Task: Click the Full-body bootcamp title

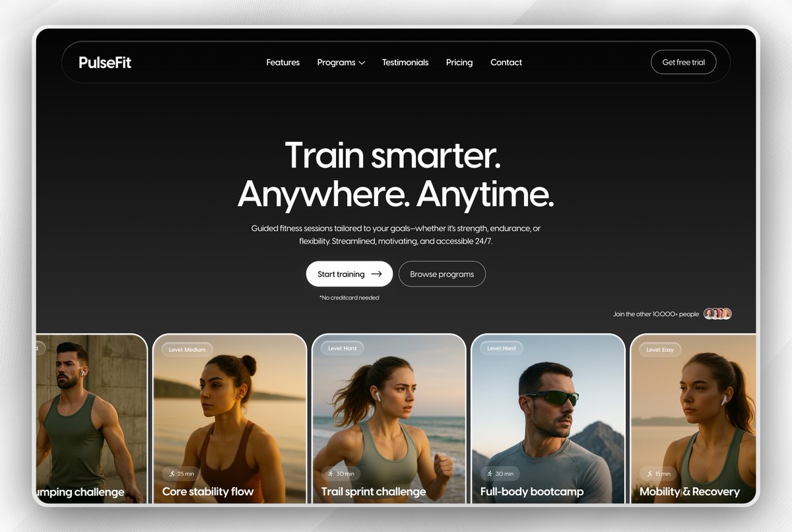Action: click(x=532, y=492)
